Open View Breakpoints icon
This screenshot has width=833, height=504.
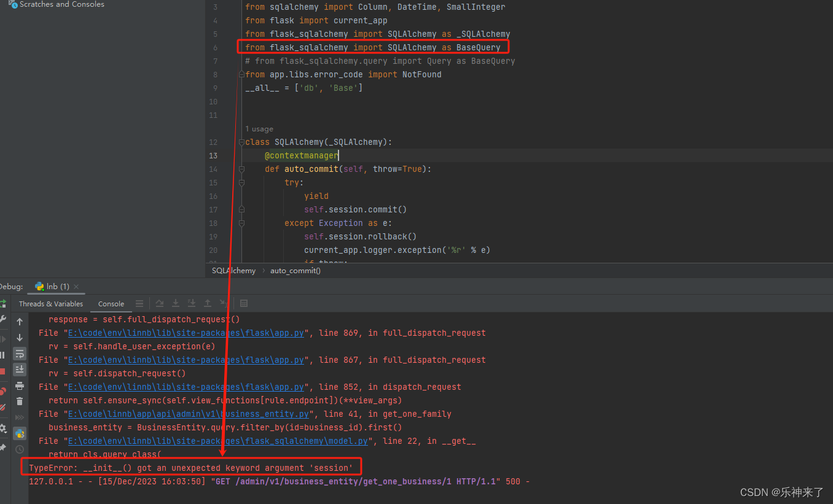tap(2, 391)
